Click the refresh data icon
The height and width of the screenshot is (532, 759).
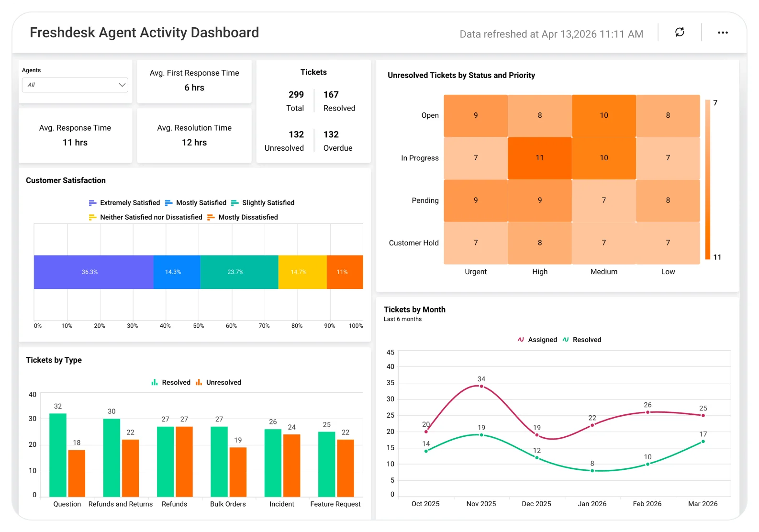[x=680, y=32]
